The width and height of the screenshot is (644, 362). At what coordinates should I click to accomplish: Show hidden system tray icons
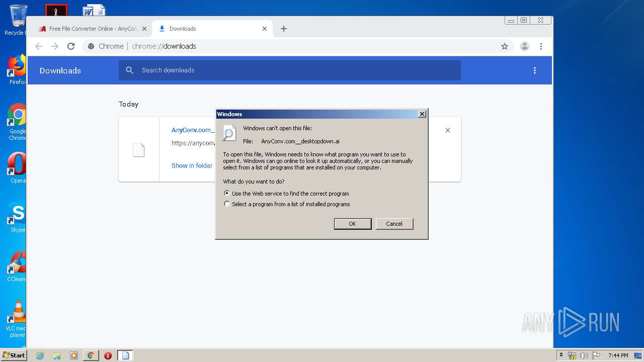(x=561, y=355)
